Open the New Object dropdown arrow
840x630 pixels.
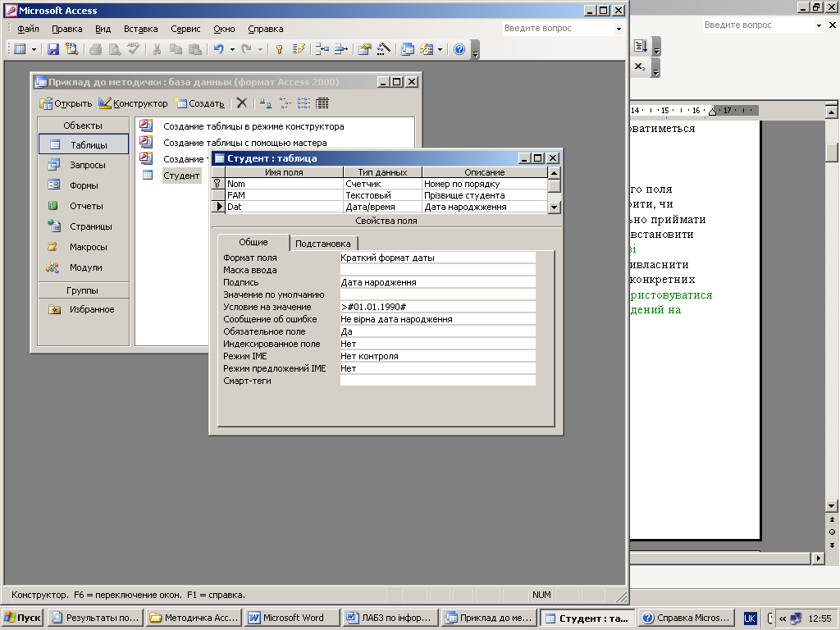(441, 49)
